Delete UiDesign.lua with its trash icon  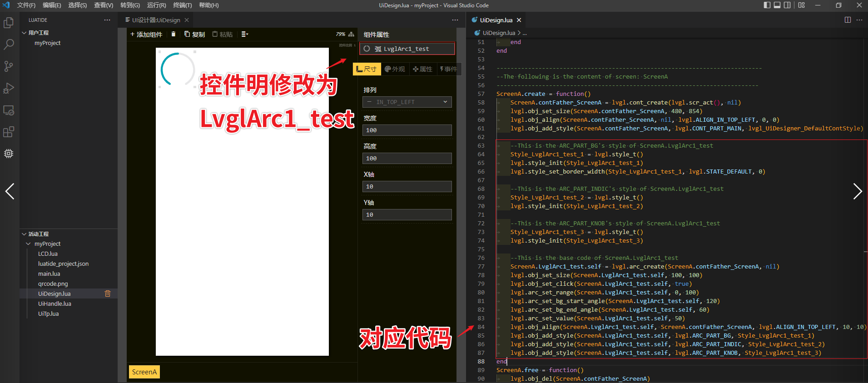(x=108, y=293)
